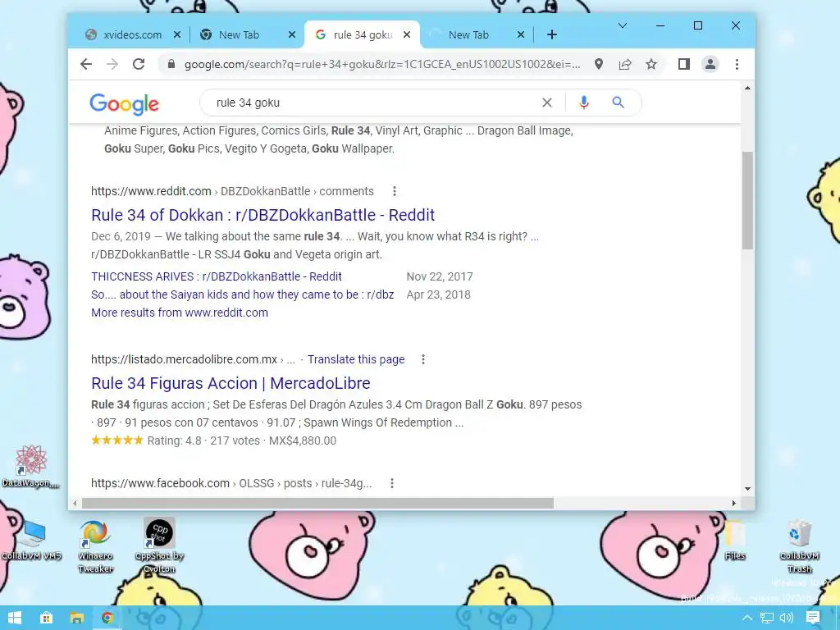Click the horizontal scrollbar right arrow
This screenshot has height=630, width=840.
click(734, 504)
